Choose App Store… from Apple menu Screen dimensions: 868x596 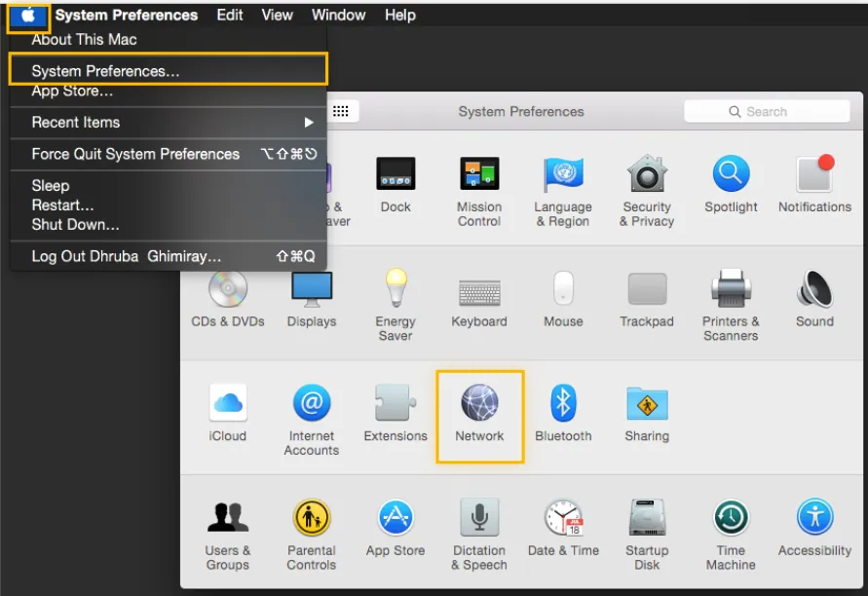(x=169, y=92)
